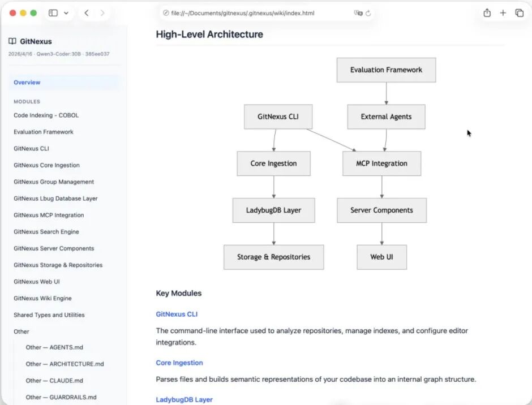
Task: Go forward with the right arrow
Action: click(x=102, y=13)
